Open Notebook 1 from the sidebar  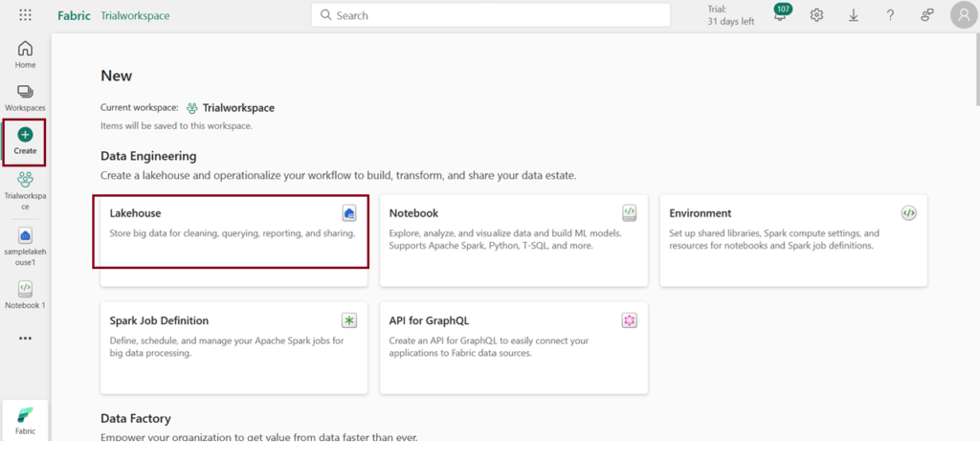tap(25, 295)
